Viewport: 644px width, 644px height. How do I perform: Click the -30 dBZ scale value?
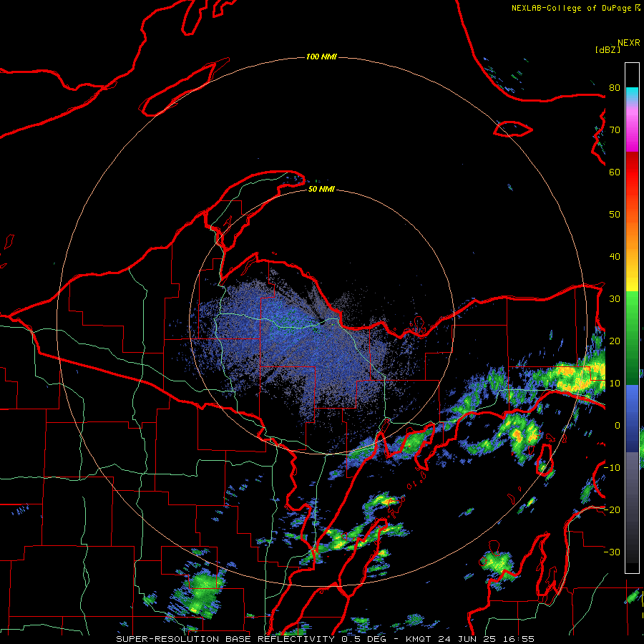point(612,552)
